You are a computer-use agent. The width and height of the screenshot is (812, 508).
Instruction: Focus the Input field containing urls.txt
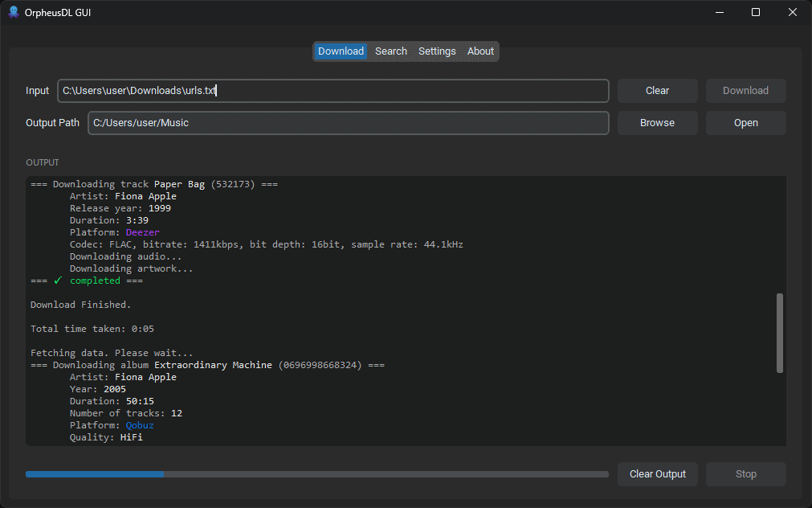333,91
